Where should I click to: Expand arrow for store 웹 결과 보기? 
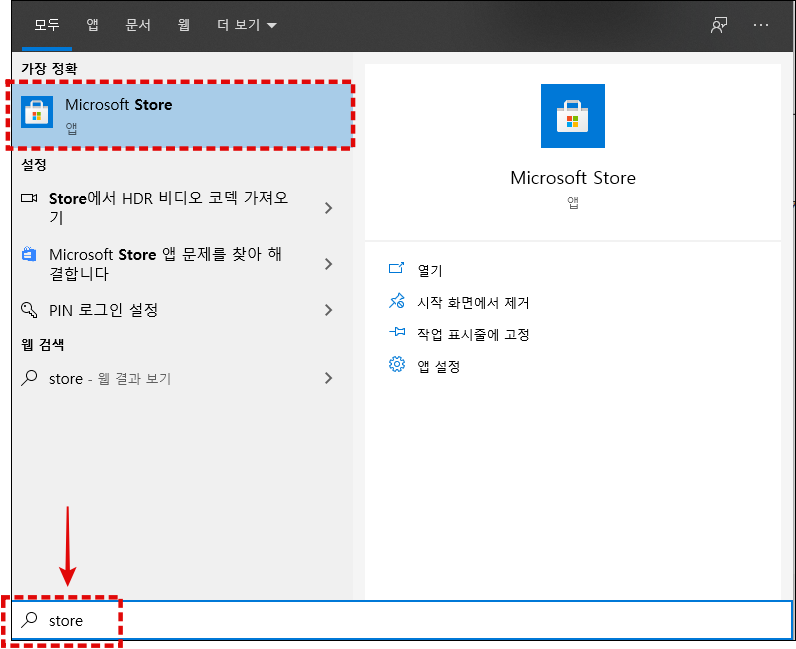328,378
